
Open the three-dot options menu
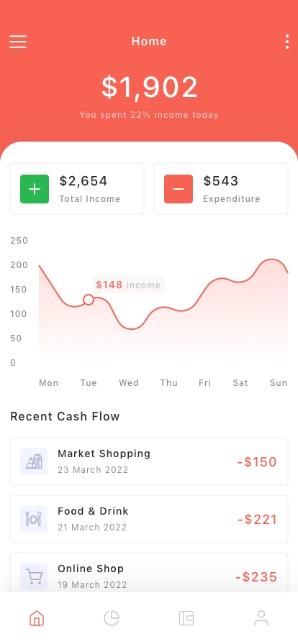(287, 42)
